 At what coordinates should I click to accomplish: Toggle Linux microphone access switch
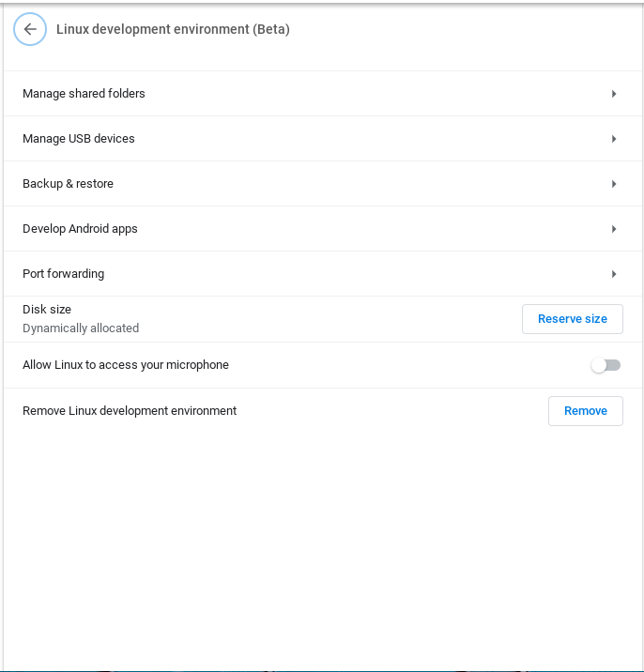pos(606,365)
